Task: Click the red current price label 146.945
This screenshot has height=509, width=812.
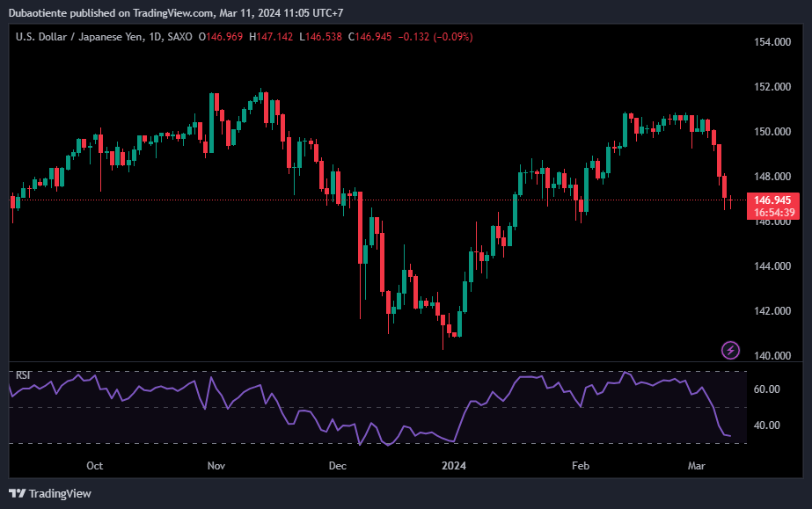Action: point(772,200)
